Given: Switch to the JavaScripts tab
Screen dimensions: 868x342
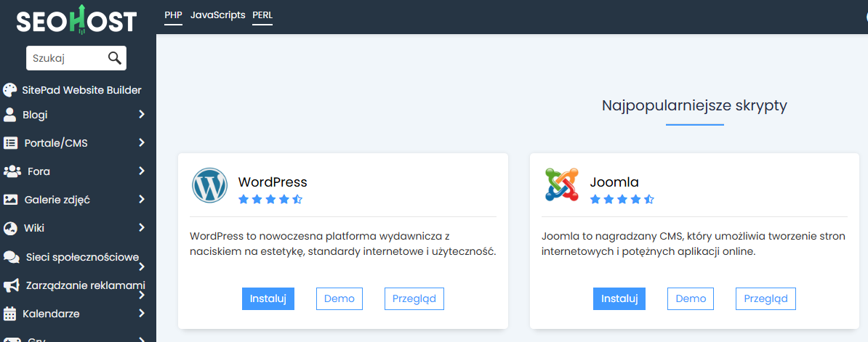Looking at the screenshot, I should pos(217,15).
